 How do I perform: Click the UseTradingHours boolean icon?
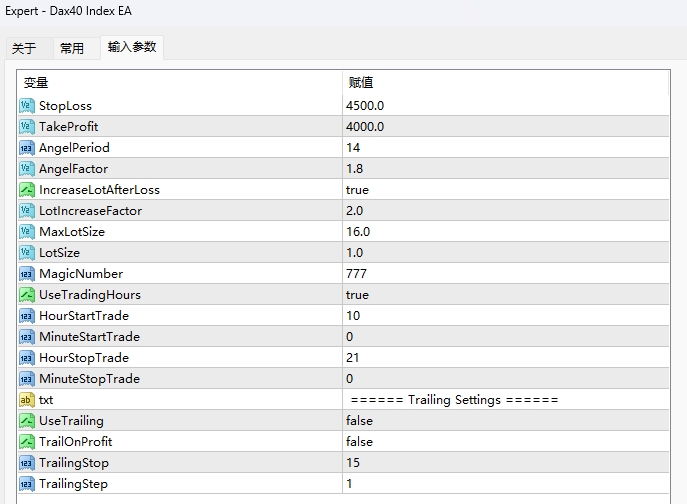pos(27,295)
